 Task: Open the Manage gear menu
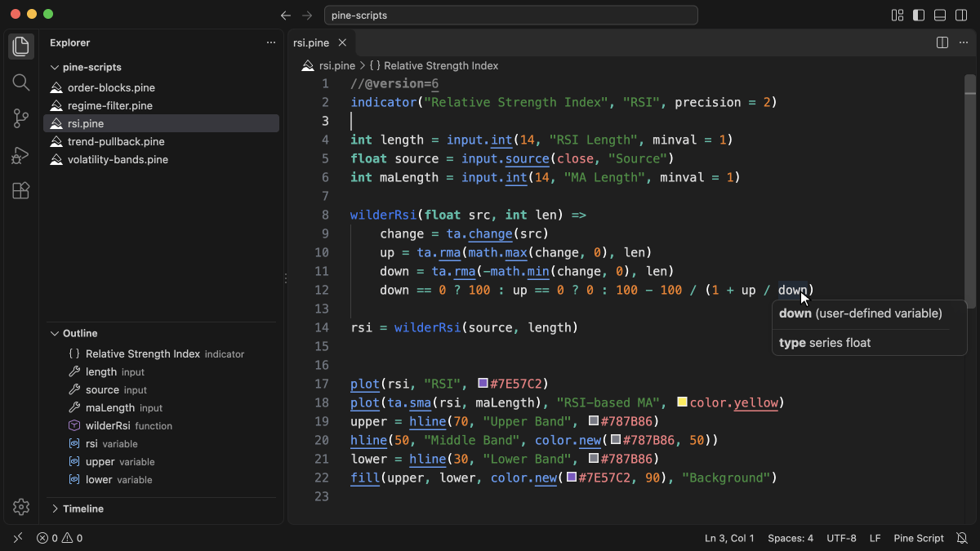(21, 507)
